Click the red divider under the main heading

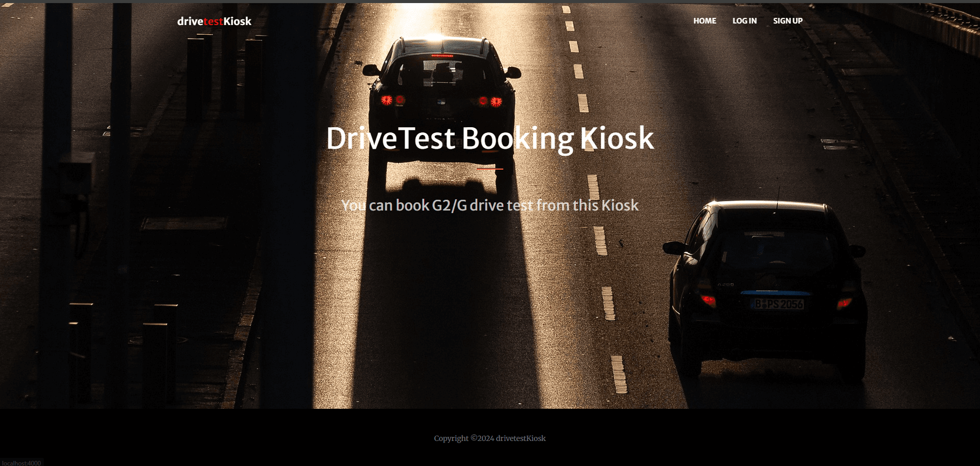(489, 168)
